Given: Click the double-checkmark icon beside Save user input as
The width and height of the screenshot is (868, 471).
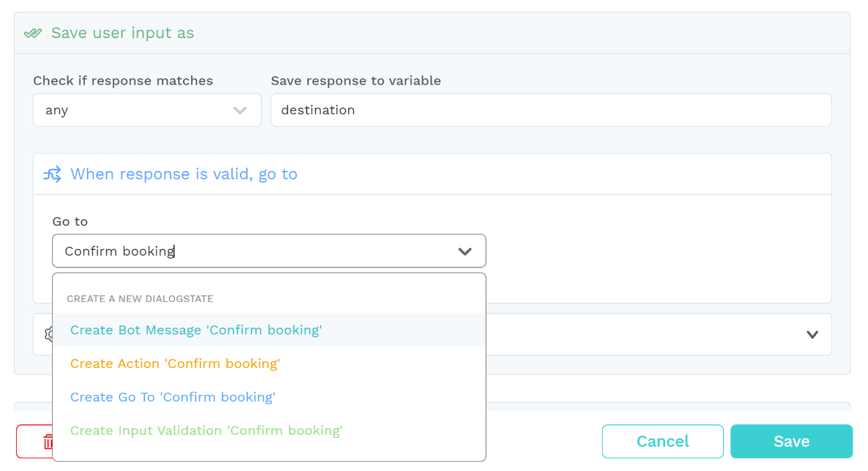Looking at the screenshot, I should tap(33, 33).
